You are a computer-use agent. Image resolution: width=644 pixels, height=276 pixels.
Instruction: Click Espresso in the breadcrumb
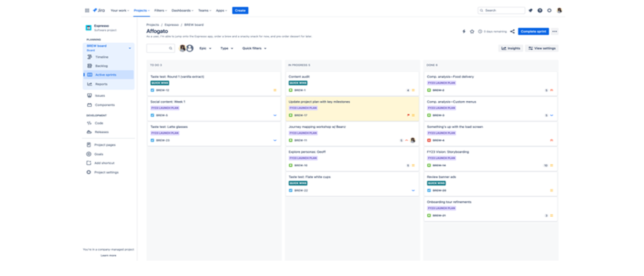coord(171,25)
